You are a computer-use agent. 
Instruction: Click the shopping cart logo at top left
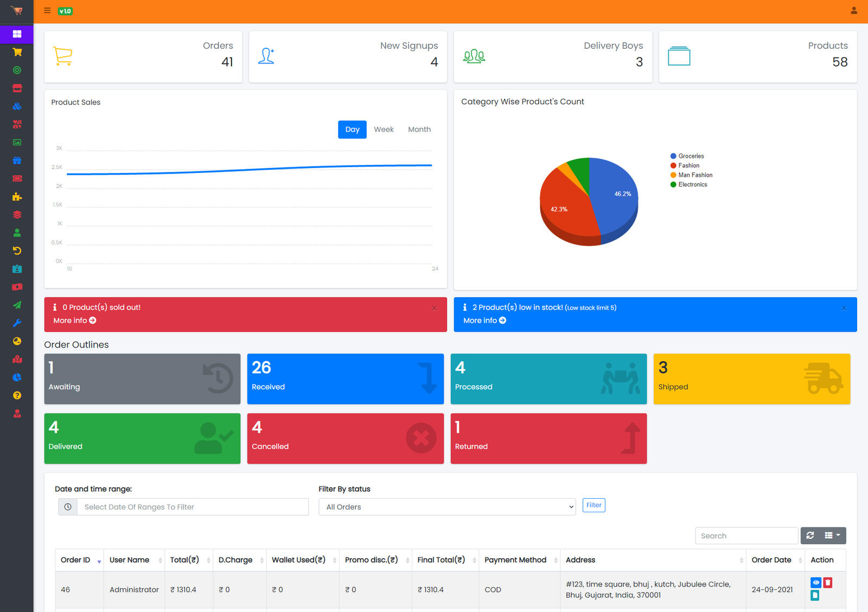pos(16,11)
